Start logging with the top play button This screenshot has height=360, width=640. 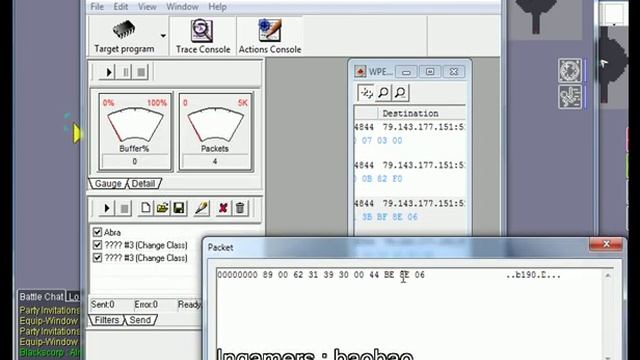[108, 72]
